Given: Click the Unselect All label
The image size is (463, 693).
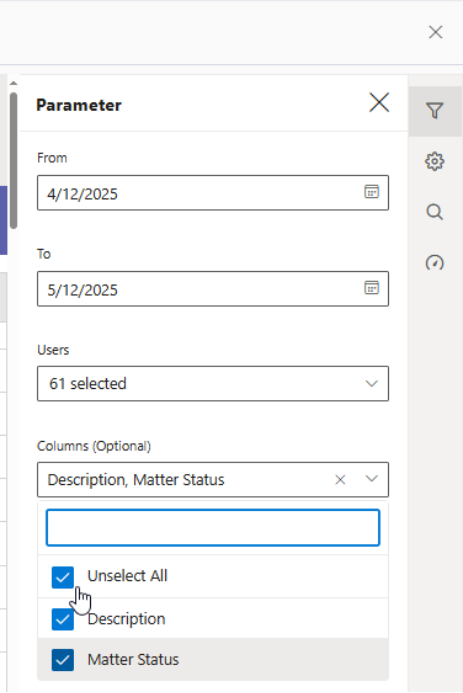Looking at the screenshot, I should click(x=127, y=576).
